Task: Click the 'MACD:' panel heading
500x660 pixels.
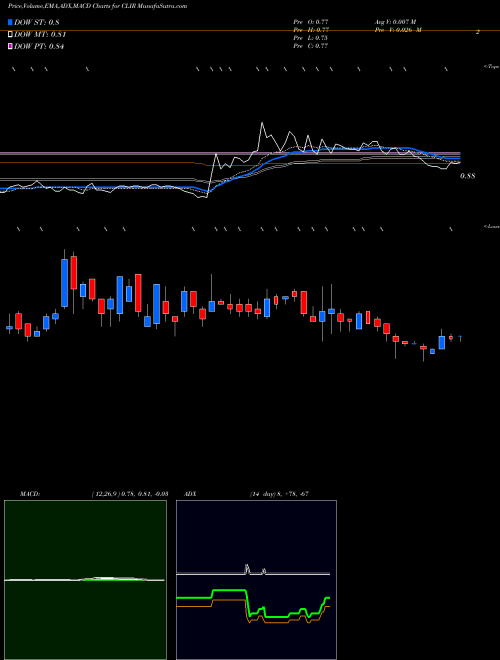Action: point(30,494)
